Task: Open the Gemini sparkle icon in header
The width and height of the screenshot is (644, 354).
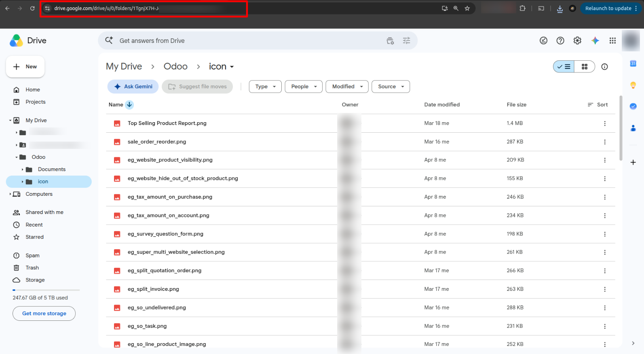Action: (595, 40)
